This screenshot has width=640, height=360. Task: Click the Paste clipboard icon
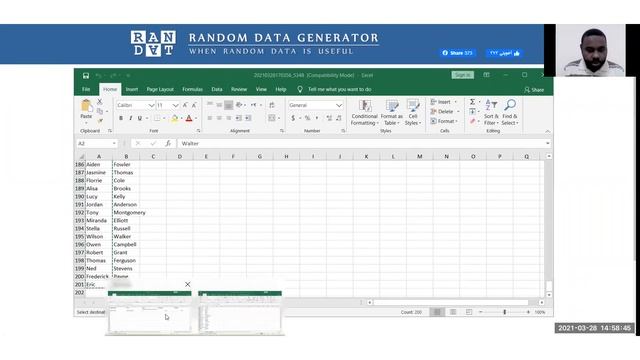(86, 106)
